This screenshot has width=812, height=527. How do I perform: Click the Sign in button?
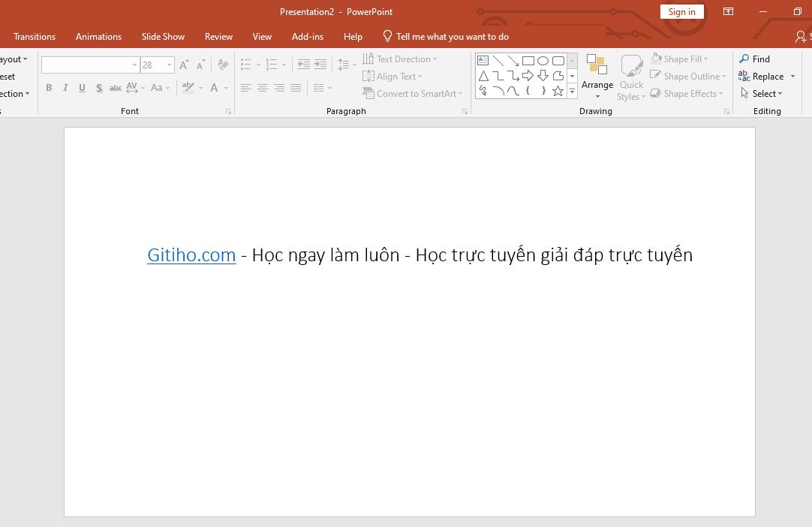point(681,11)
